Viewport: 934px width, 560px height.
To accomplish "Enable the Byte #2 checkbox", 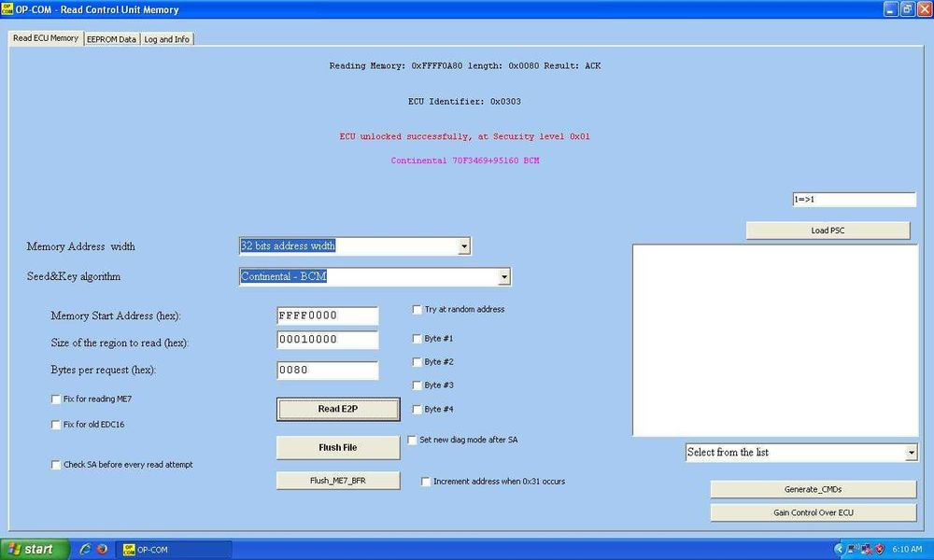I will click(x=417, y=362).
